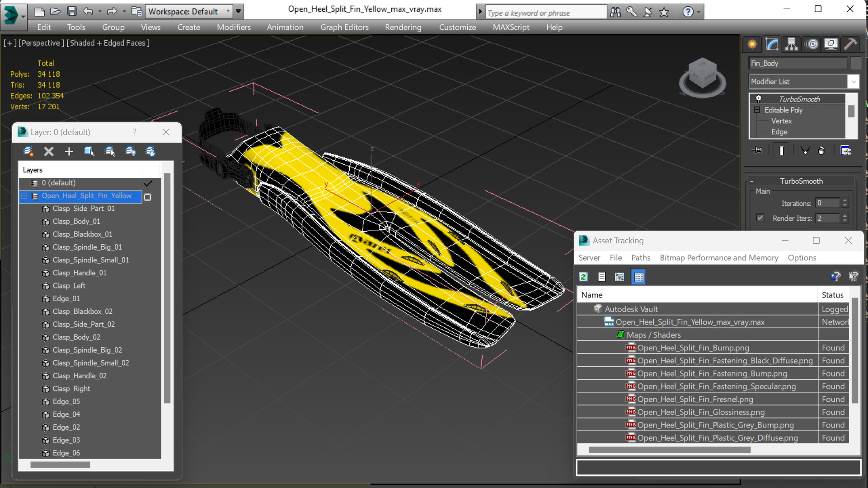
Task: Switch Asset Tracking to table view
Action: tap(638, 277)
